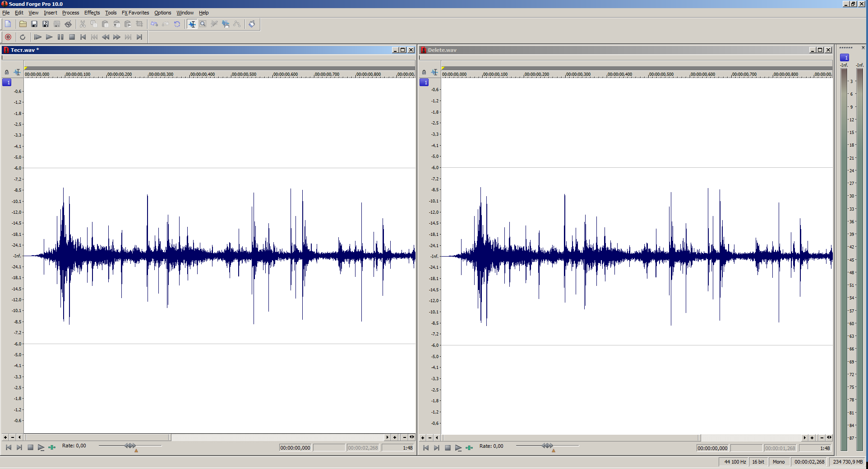The width and height of the screenshot is (868, 469).
Task: Click the pointing hand help icon in toolbar
Action: [252, 24]
